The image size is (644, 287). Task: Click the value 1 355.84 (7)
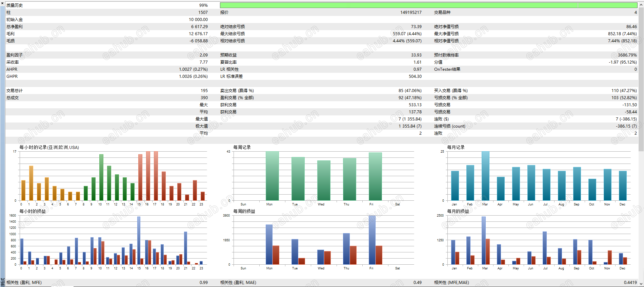pos(410,126)
